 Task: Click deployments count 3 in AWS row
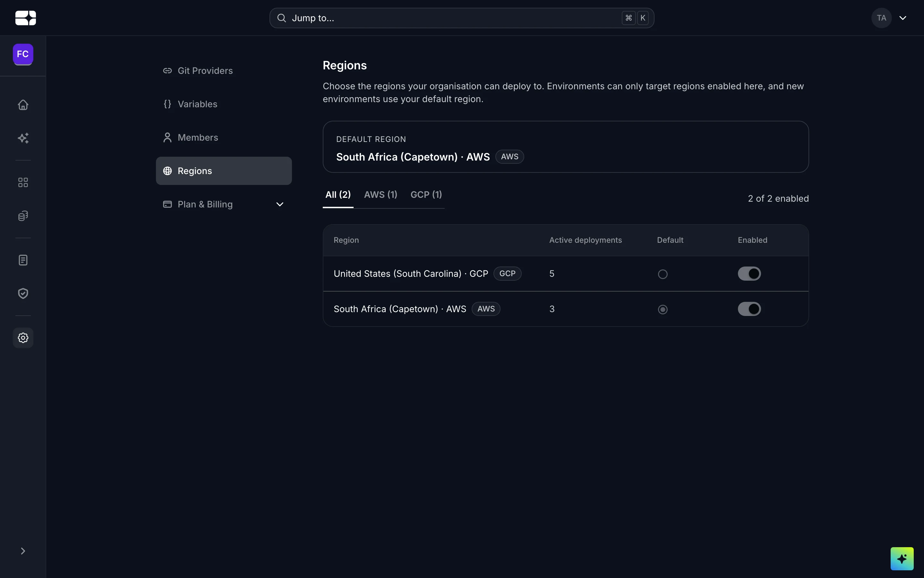pos(552,309)
